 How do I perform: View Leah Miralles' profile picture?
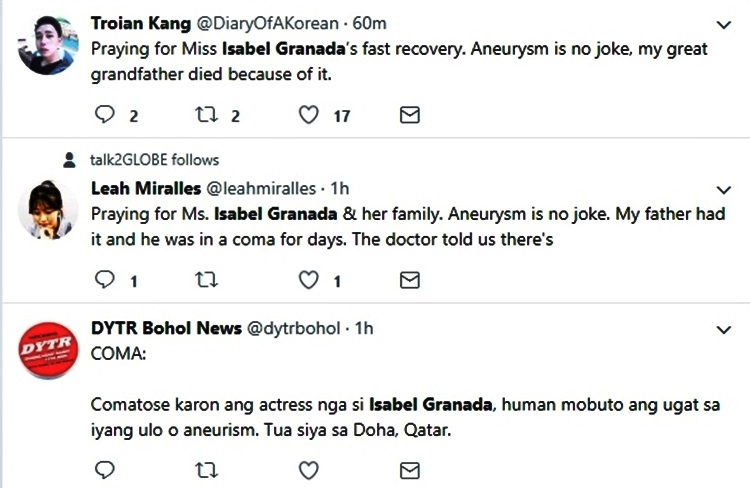click(48, 209)
